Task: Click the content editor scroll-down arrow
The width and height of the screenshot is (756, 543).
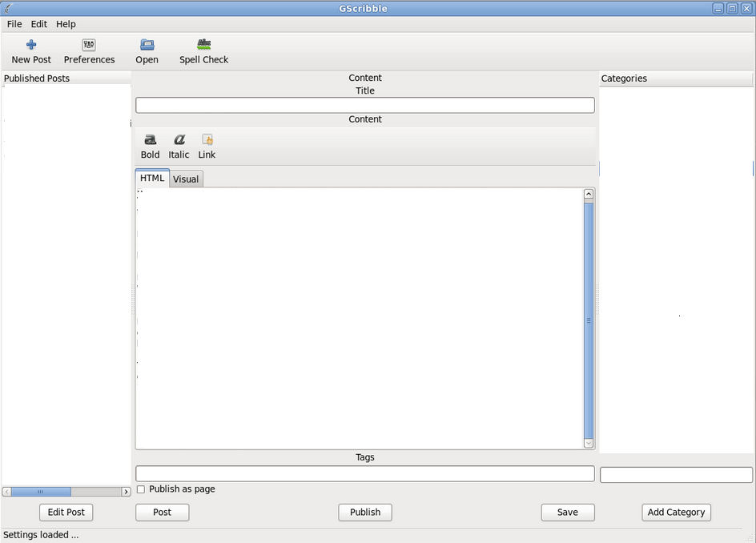Action: pos(588,443)
